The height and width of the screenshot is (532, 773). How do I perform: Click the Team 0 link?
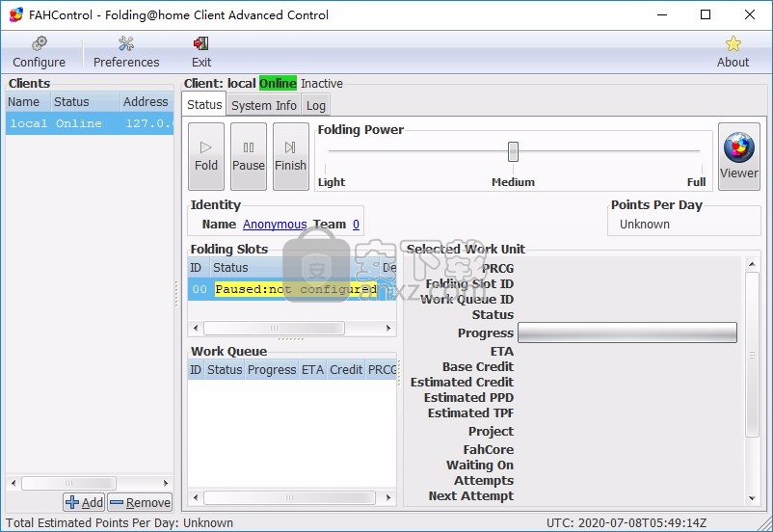356,225
